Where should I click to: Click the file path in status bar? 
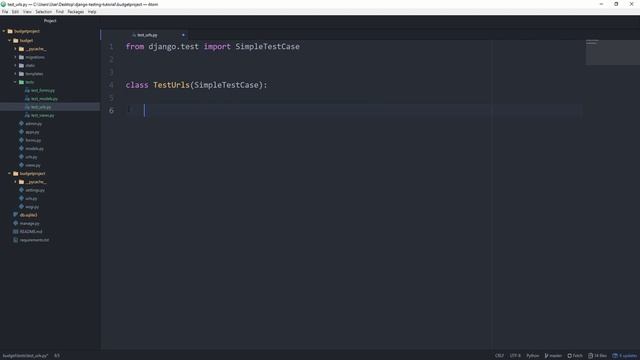click(x=25, y=356)
